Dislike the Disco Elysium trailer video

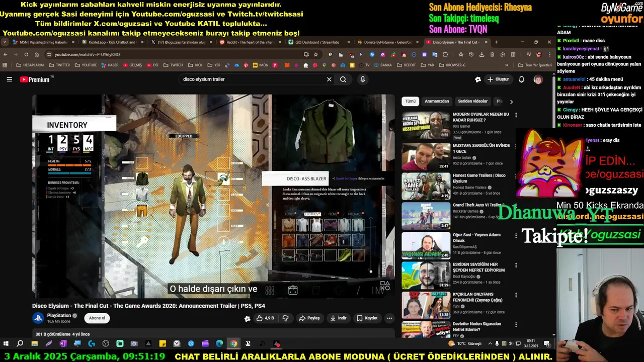[x=285, y=318]
